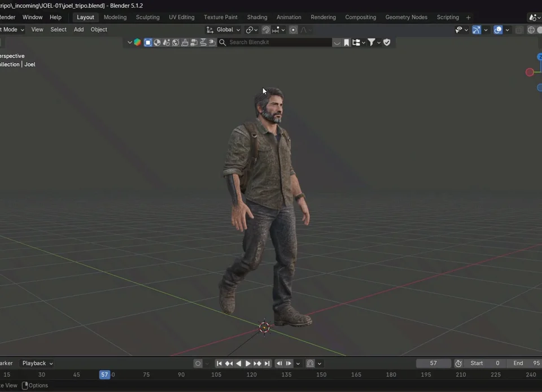The image size is (542, 392).
Task: Select the BlenderKit materials sphere icon
Action: point(157,42)
